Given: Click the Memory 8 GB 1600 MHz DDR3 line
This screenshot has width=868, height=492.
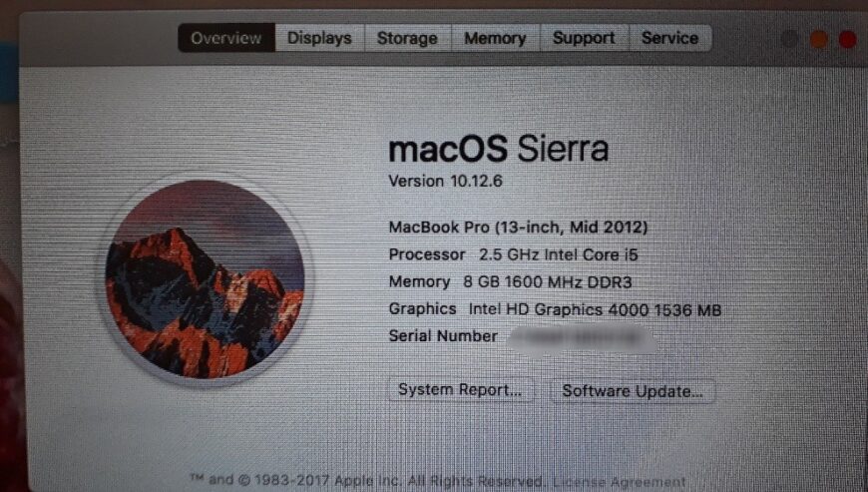Looking at the screenshot, I should coord(510,281).
